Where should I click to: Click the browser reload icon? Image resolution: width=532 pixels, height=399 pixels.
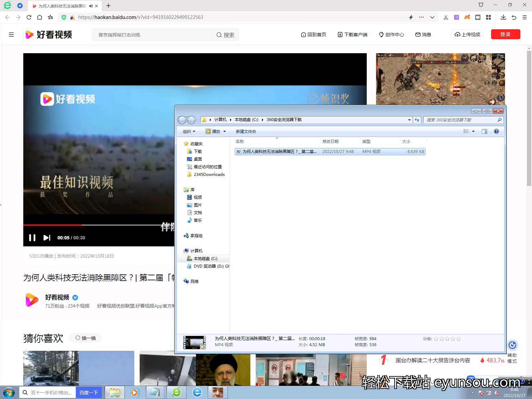point(29,17)
